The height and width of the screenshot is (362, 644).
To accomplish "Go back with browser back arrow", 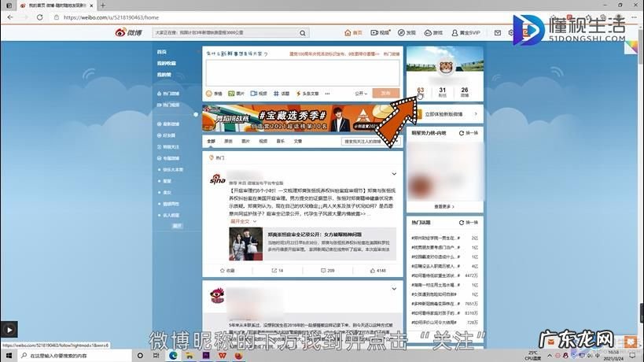I will [x=10, y=17].
